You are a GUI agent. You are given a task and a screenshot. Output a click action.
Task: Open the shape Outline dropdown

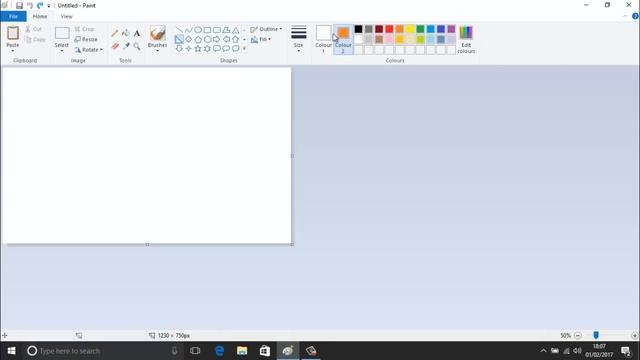pyautogui.click(x=266, y=29)
